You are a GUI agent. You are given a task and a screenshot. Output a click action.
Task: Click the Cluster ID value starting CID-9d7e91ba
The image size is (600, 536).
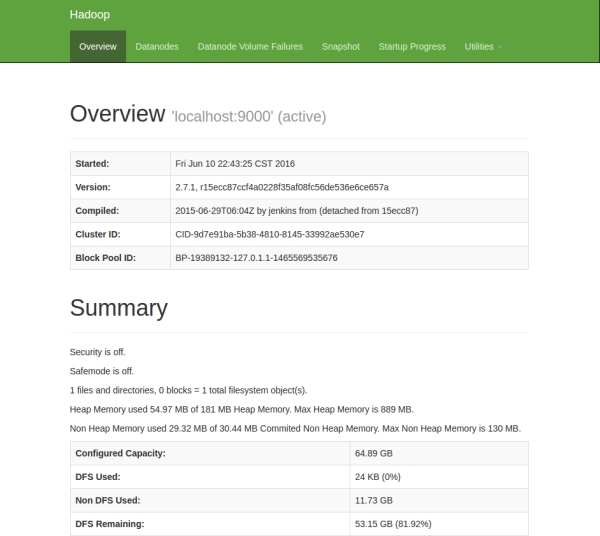click(x=269, y=234)
